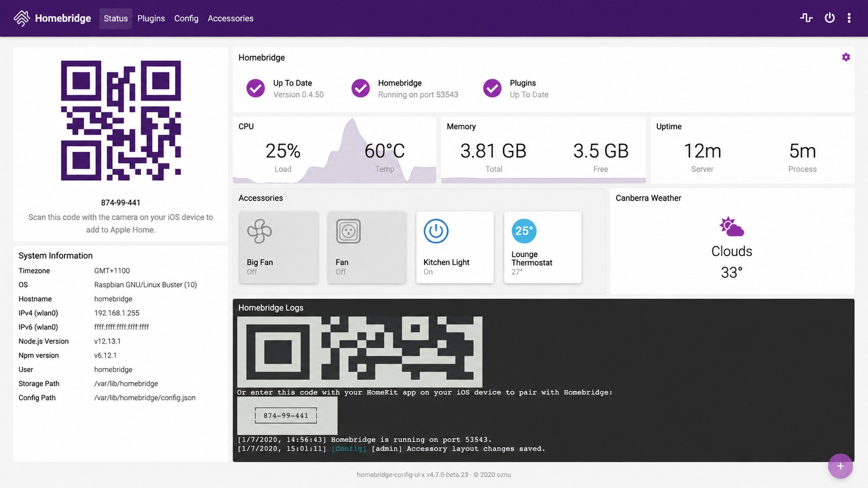Click the Fan outlet icon
This screenshot has height=488, width=868.
point(348,231)
